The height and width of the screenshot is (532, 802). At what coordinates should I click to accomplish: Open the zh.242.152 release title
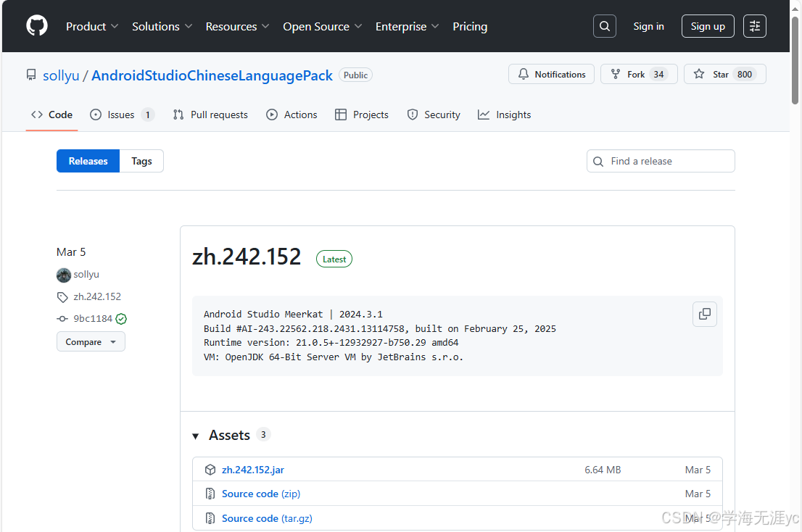[247, 257]
